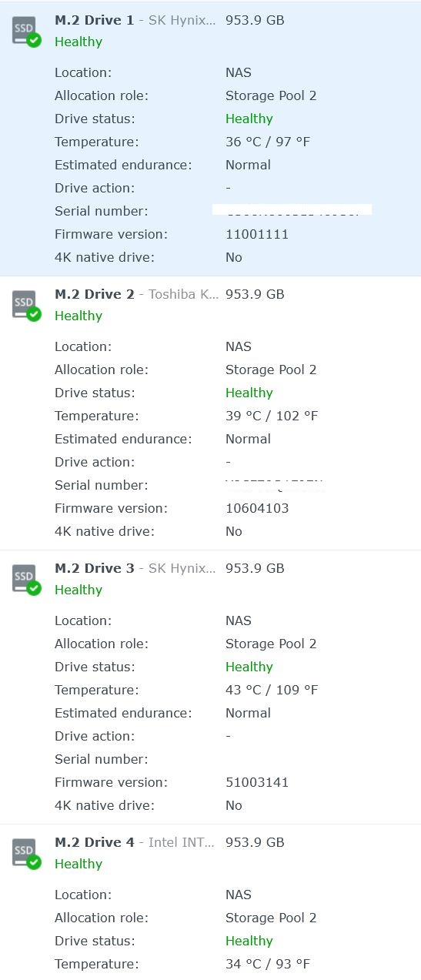The height and width of the screenshot is (980, 421).
Task: Click the SSD icon for M.2 Drive 4
Action: pos(26,854)
